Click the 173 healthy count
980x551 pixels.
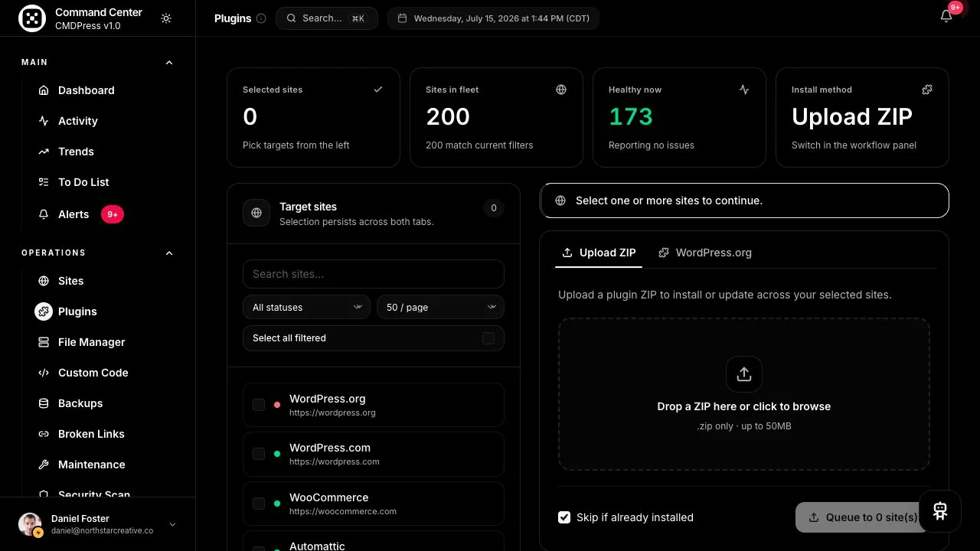pos(631,116)
